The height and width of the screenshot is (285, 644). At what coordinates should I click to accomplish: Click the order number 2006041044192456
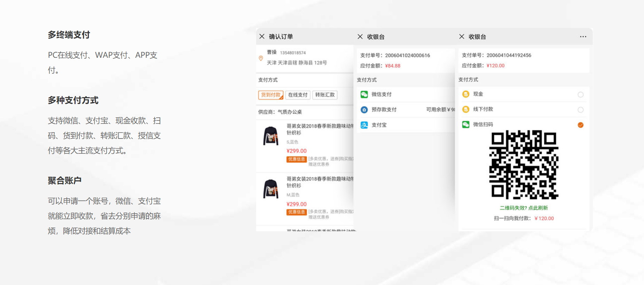pos(509,55)
